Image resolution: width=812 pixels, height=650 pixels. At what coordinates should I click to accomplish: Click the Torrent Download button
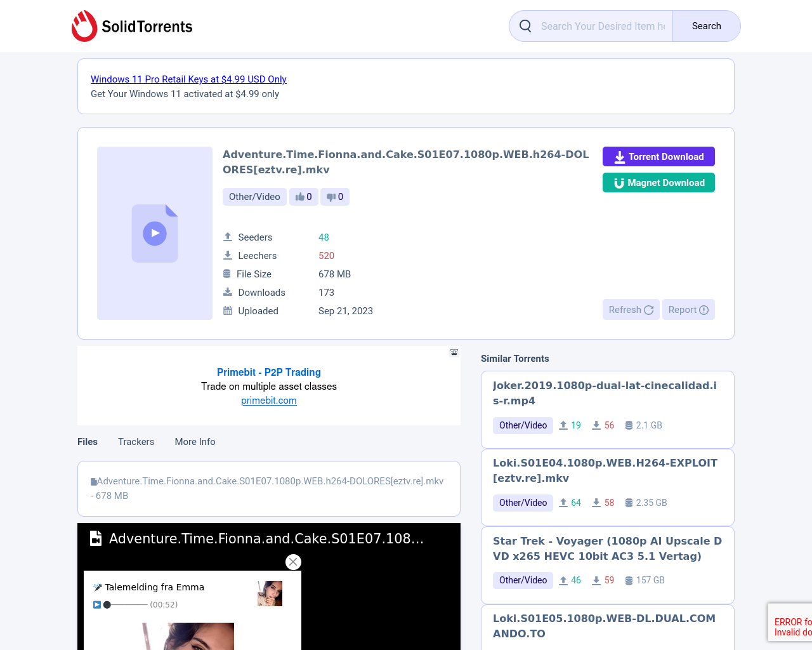(x=658, y=157)
